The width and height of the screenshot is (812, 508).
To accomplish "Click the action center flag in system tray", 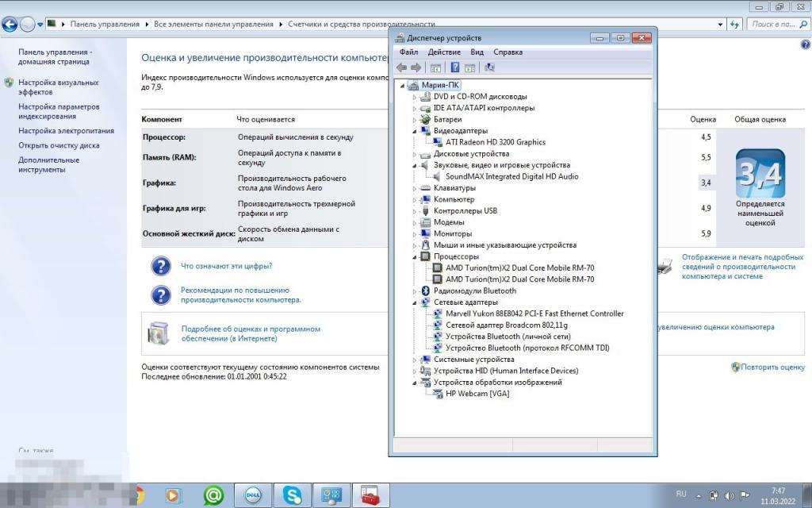I will (x=745, y=495).
